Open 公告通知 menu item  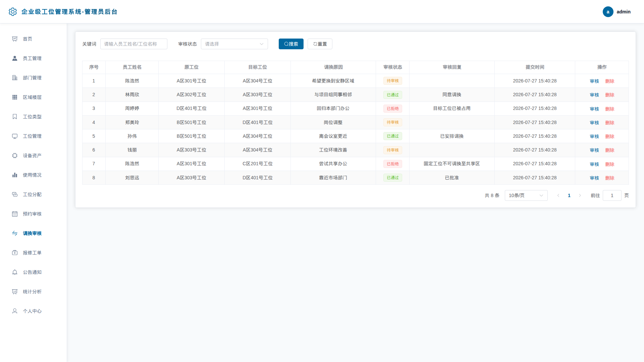tap(33, 272)
